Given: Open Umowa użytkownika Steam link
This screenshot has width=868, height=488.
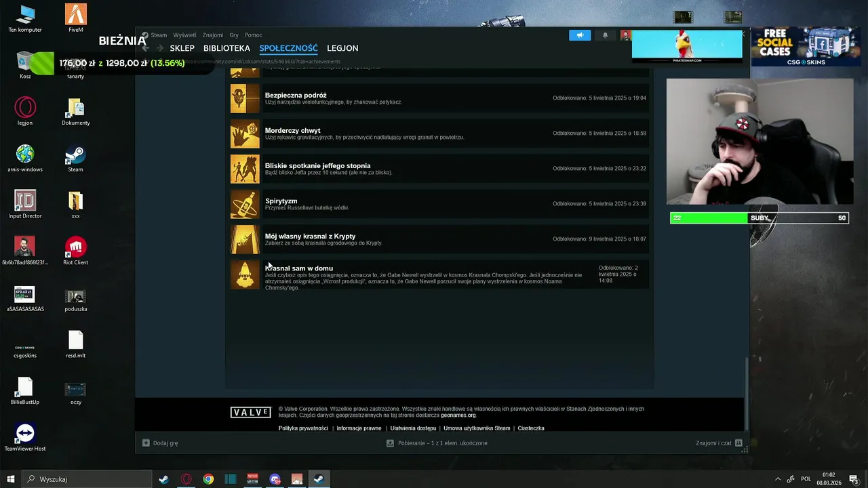Looking at the screenshot, I should 477,428.
